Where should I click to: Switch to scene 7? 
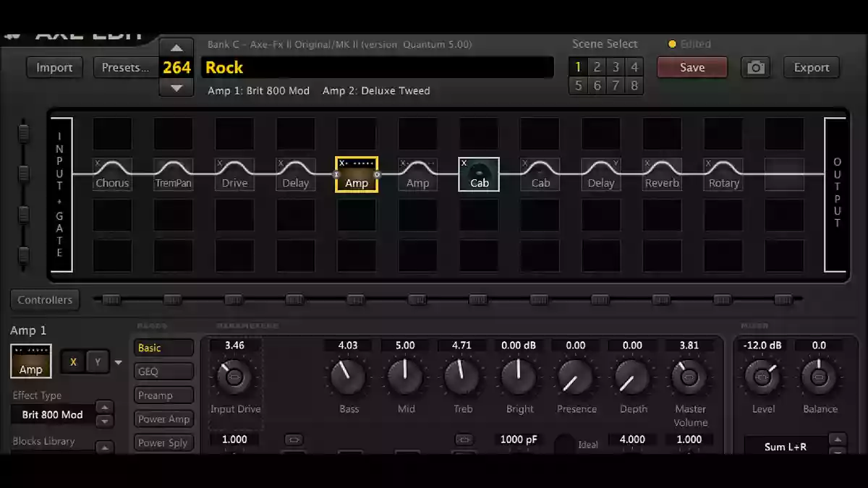(616, 86)
